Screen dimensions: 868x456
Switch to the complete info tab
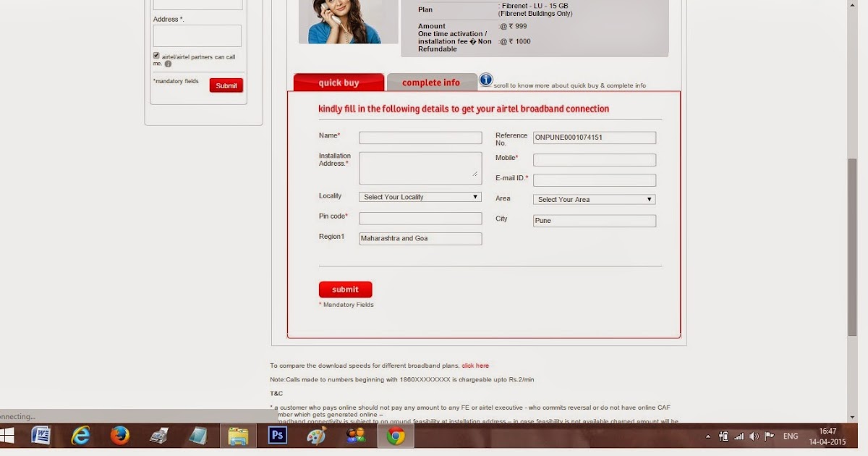click(432, 83)
